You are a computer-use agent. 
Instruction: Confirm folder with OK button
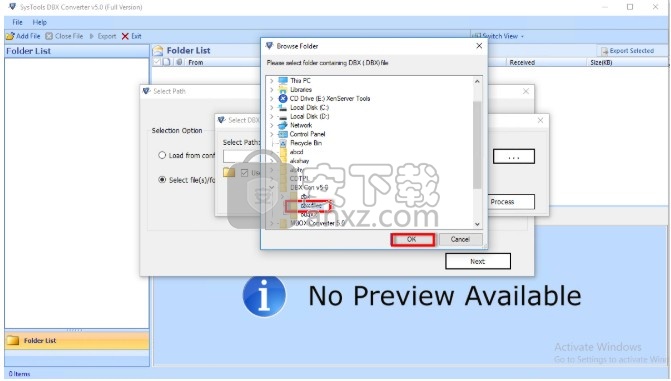(x=413, y=240)
